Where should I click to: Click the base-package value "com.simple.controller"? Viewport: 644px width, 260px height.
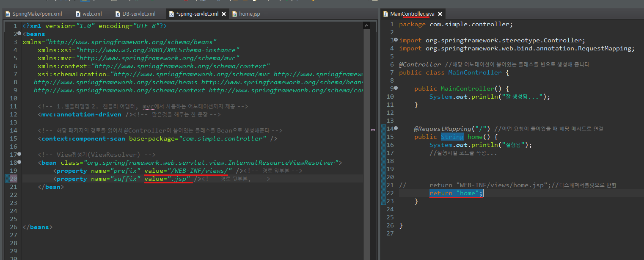coord(223,138)
